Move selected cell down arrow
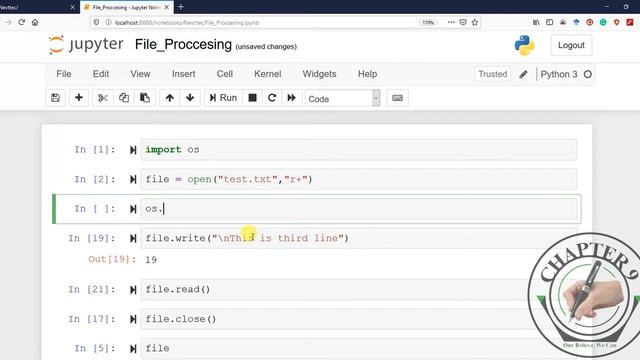Image resolution: width=640 pixels, height=360 pixels. click(x=190, y=98)
